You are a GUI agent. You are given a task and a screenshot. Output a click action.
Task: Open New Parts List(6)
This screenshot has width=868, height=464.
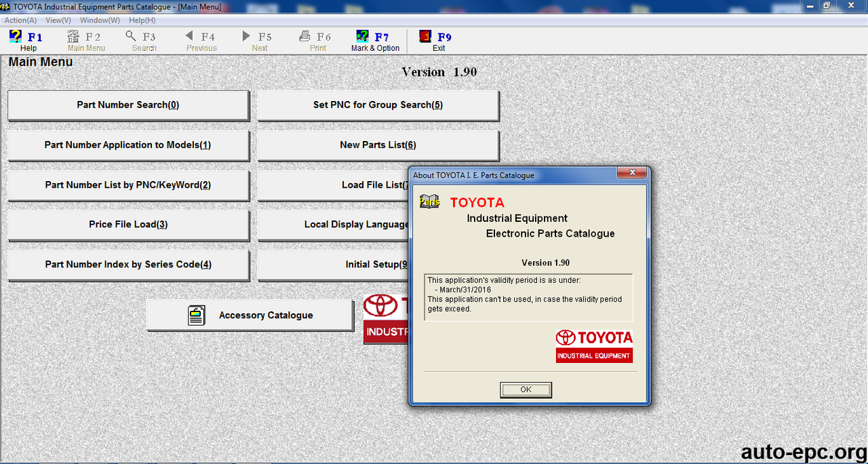[378, 145]
